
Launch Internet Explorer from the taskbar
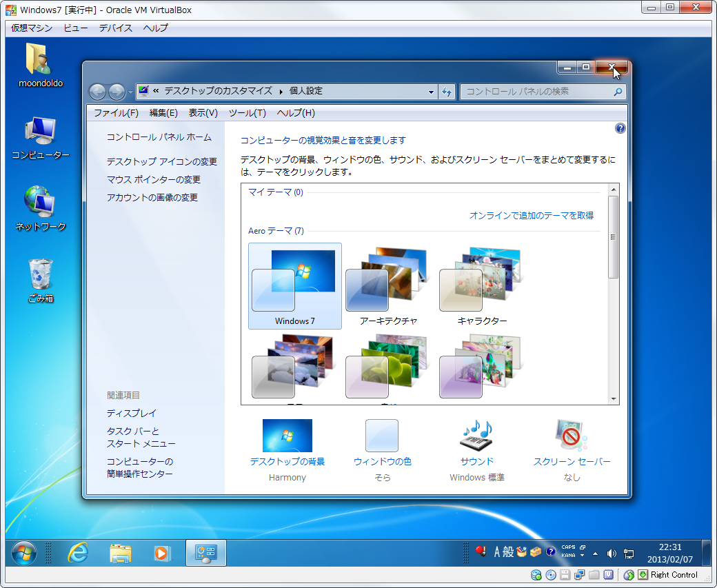click(x=78, y=553)
